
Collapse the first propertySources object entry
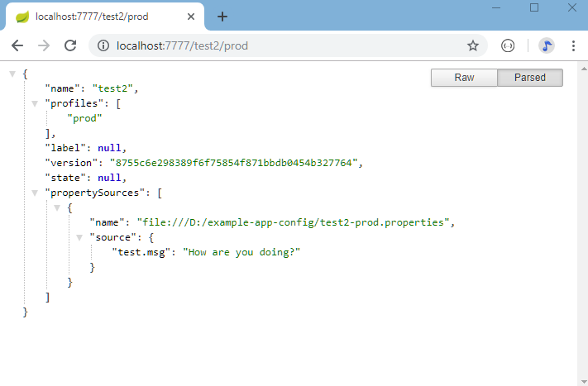[57, 207]
